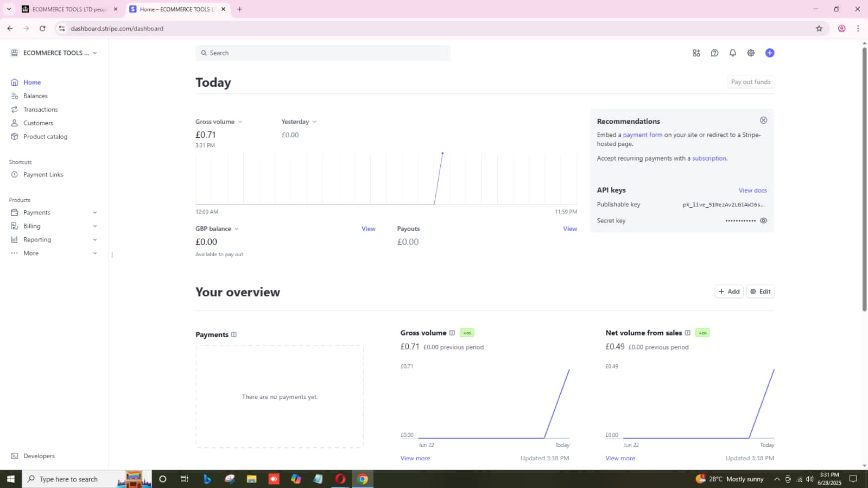Click into the Stripe search field
This screenshot has height=488, width=868.
[x=323, y=53]
